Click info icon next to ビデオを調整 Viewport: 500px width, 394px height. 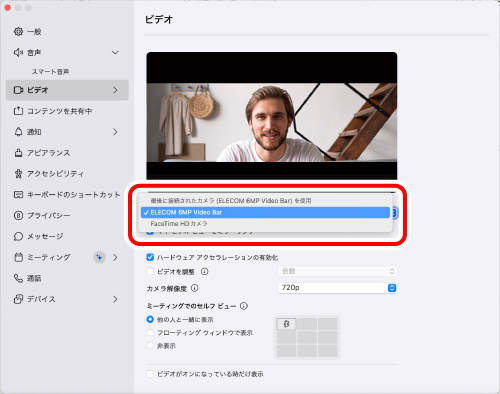205,271
